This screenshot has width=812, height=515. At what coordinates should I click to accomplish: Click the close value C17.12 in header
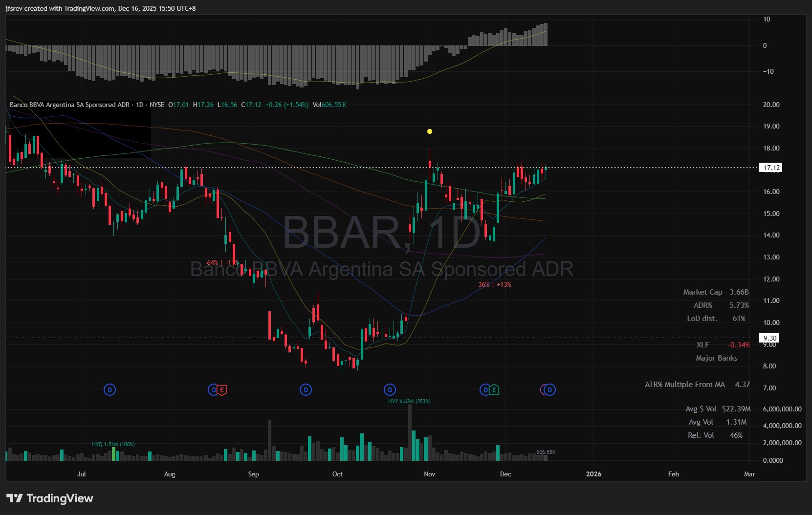click(x=251, y=105)
